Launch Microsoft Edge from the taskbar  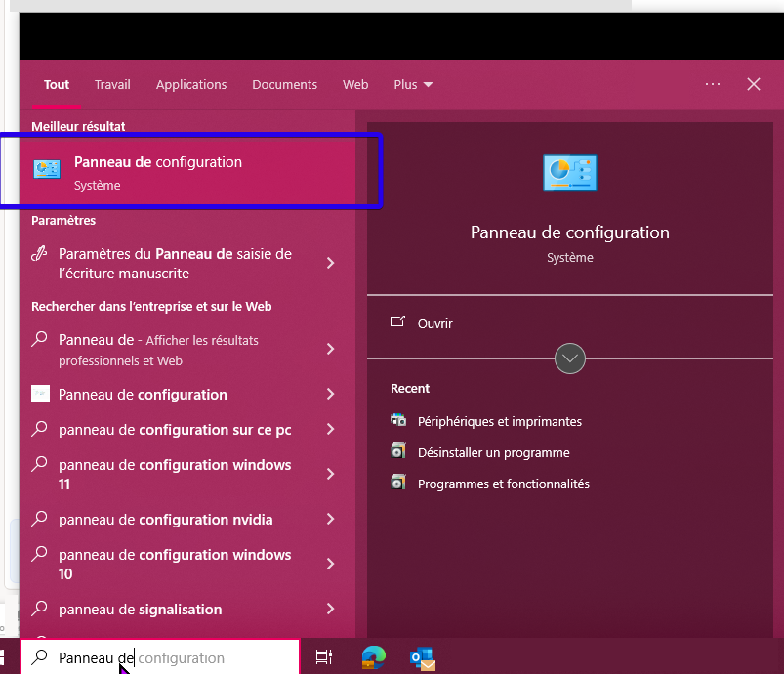[374, 657]
